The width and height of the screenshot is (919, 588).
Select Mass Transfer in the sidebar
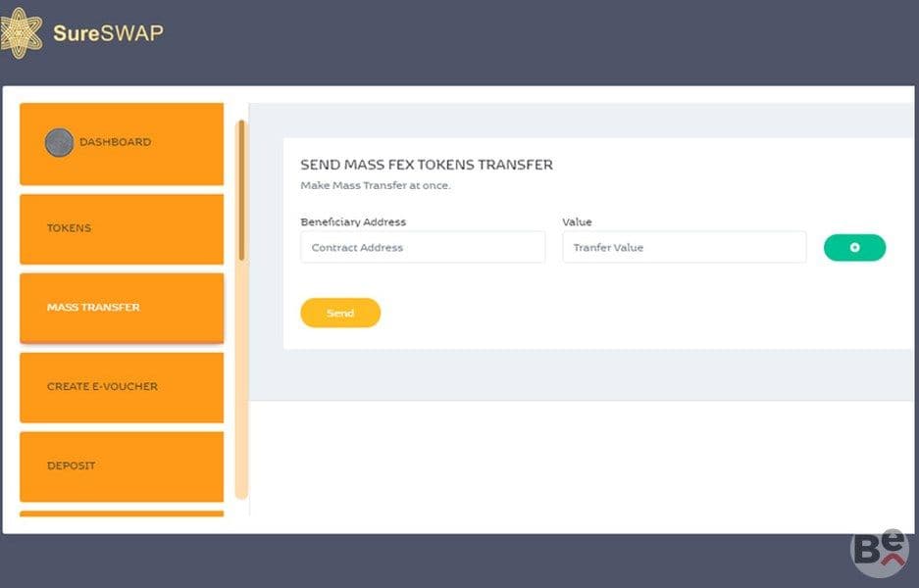click(122, 308)
